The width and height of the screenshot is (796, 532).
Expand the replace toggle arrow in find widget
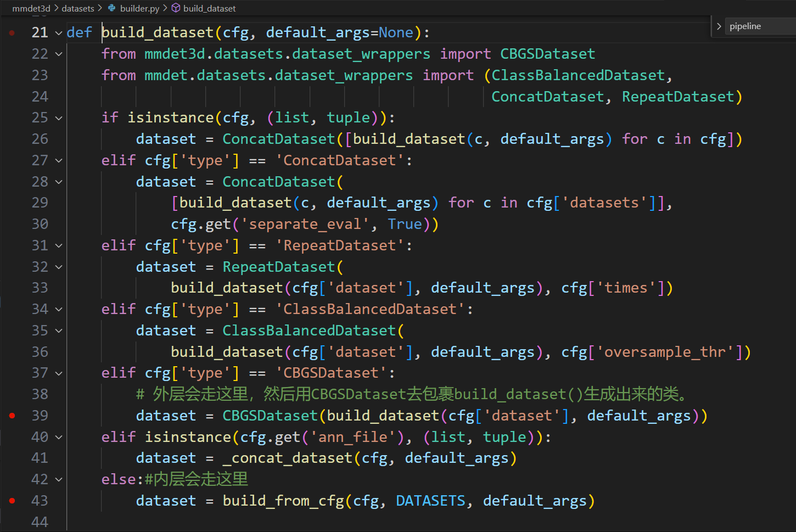pos(719,26)
